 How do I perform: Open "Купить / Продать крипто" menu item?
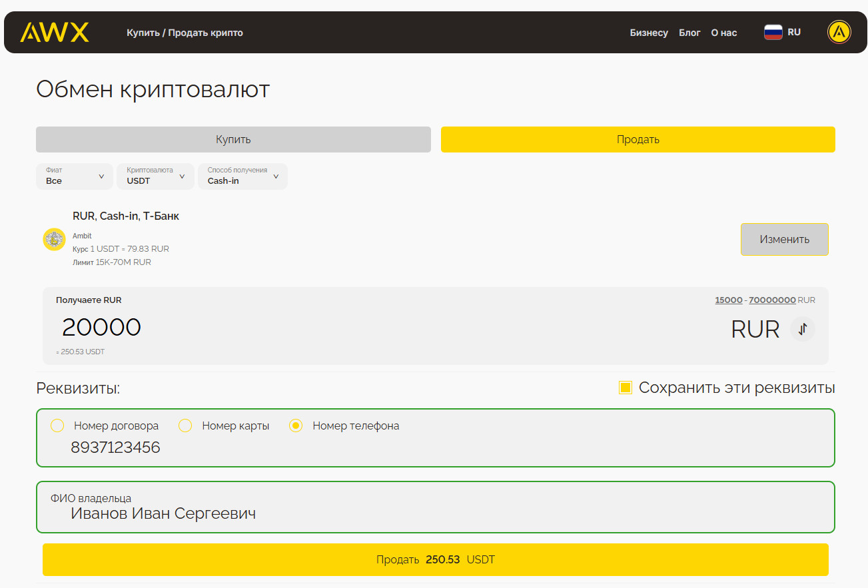[185, 33]
